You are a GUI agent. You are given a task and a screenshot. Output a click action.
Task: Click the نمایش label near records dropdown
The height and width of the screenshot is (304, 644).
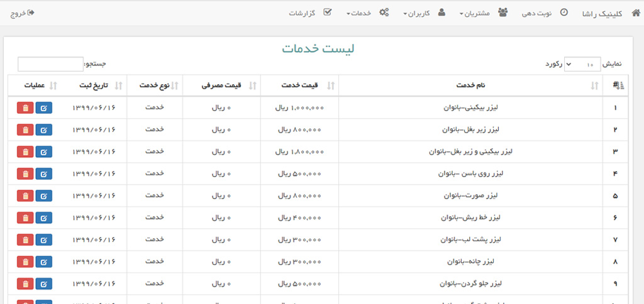(612, 64)
